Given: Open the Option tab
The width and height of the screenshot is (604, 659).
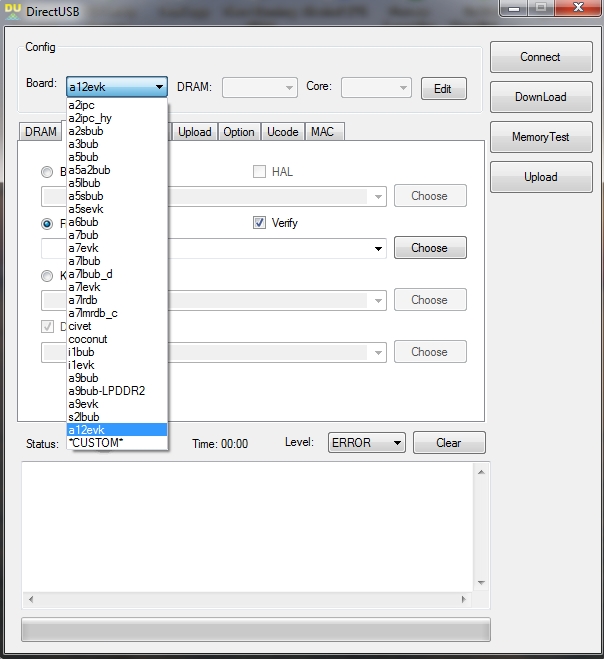Looking at the screenshot, I should 239,132.
